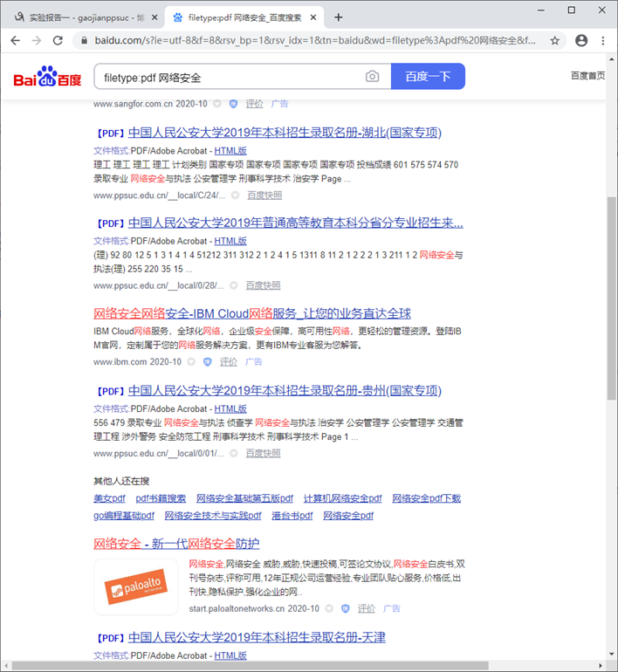Viewport: 618px width, 672px height.
Task: Open HTML版 link under the 贵州 result
Action: pyautogui.click(x=230, y=408)
